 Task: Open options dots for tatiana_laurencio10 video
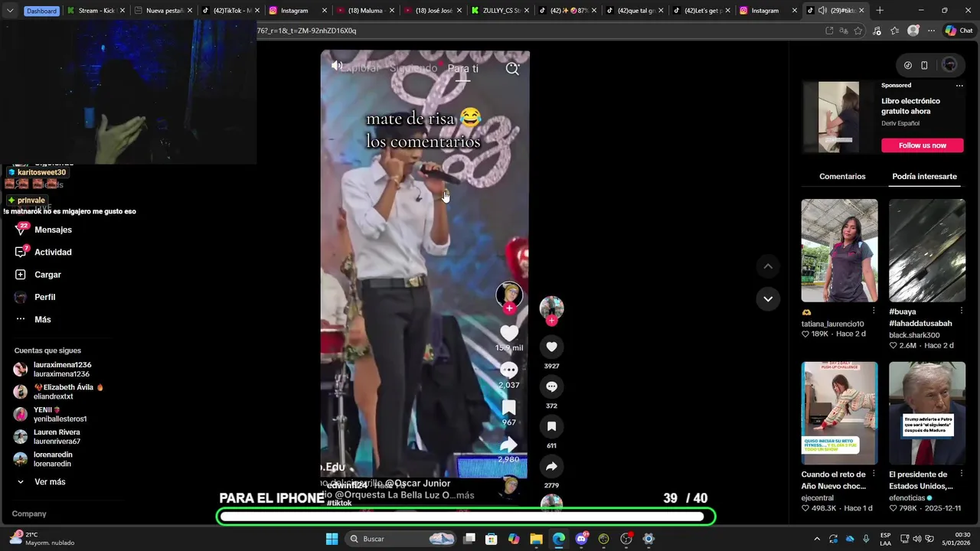coord(874,311)
